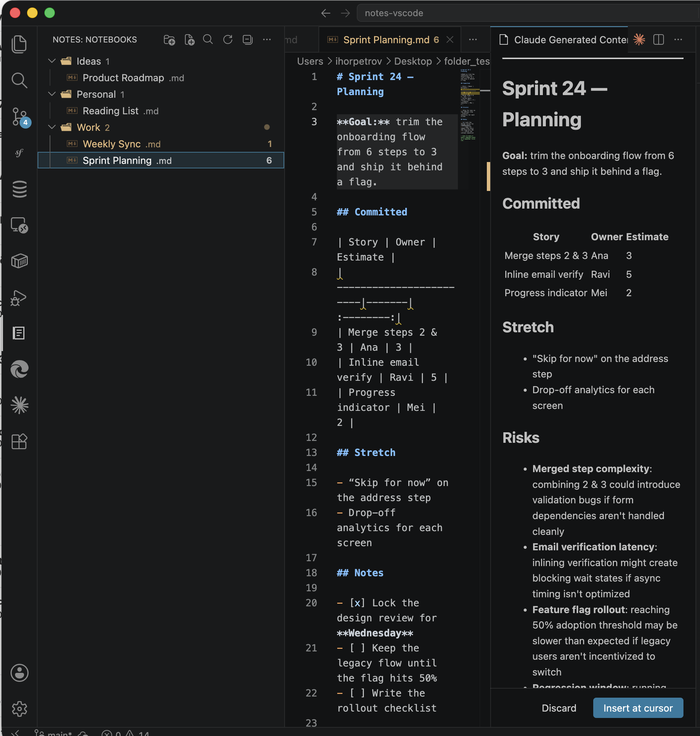Collapse all notebooks in Notes panel
Image resolution: width=700 pixels, height=736 pixels.
pos(247,39)
